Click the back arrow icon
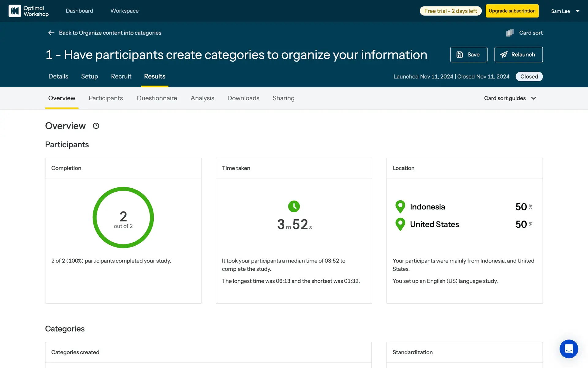Screen dimensions: 588x368 click(x=51, y=33)
